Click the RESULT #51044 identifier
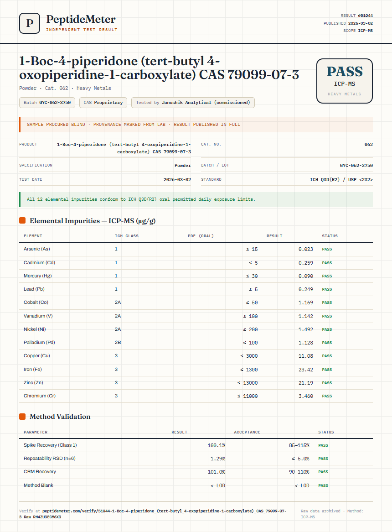This screenshot has height=532, width=392. 357,16
